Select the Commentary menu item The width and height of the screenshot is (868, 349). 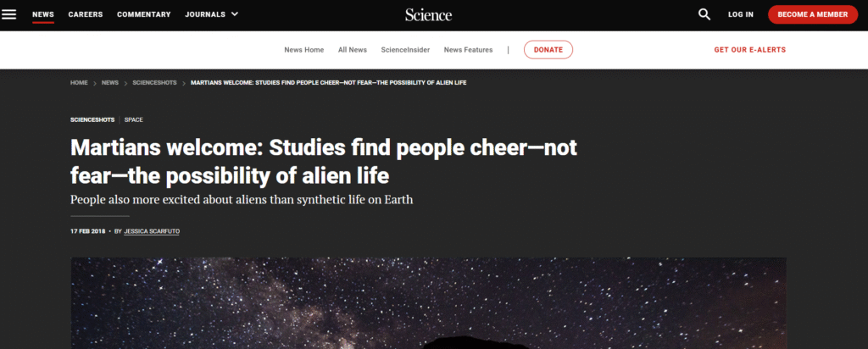[143, 14]
